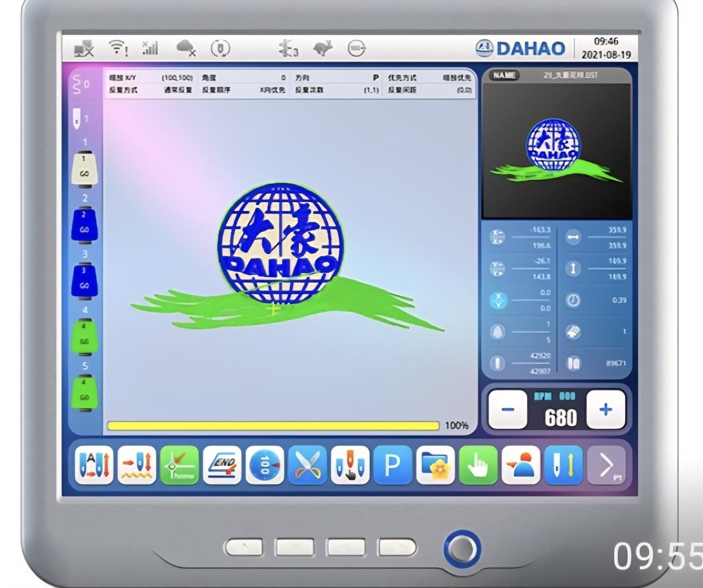Click the blue 100 dial icon

coord(265,466)
